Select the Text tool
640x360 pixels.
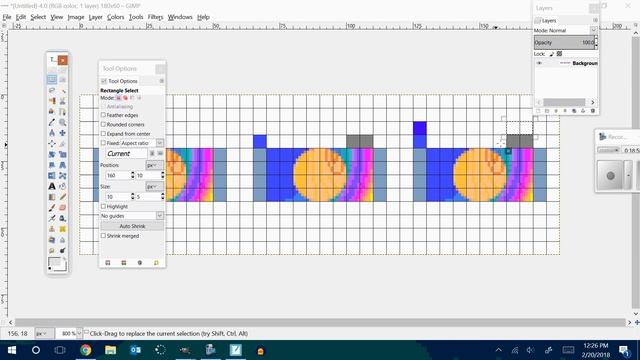(x=52, y=186)
